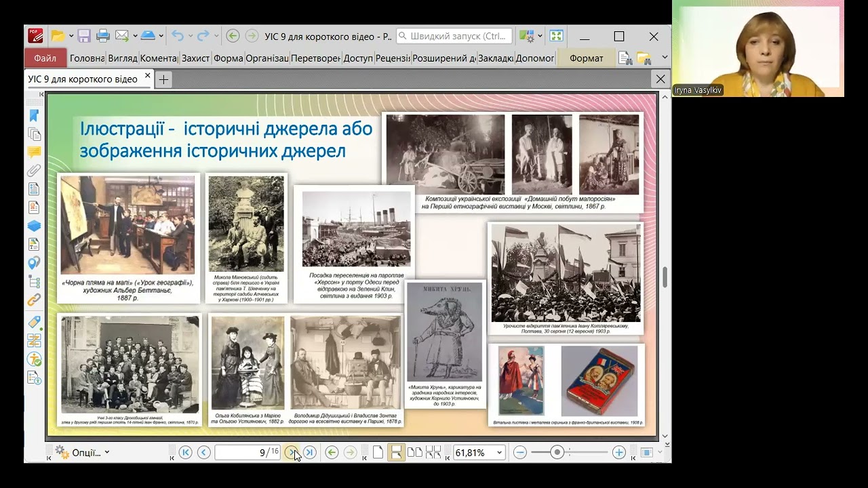The width and height of the screenshot is (868, 488).
Task: Click Iryna Vasylkiv's video thumbnail
Action: click(758, 48)
